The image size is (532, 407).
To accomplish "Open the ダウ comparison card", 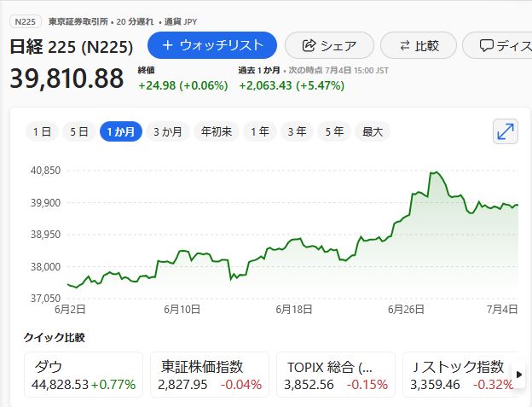I will [84, 375].
